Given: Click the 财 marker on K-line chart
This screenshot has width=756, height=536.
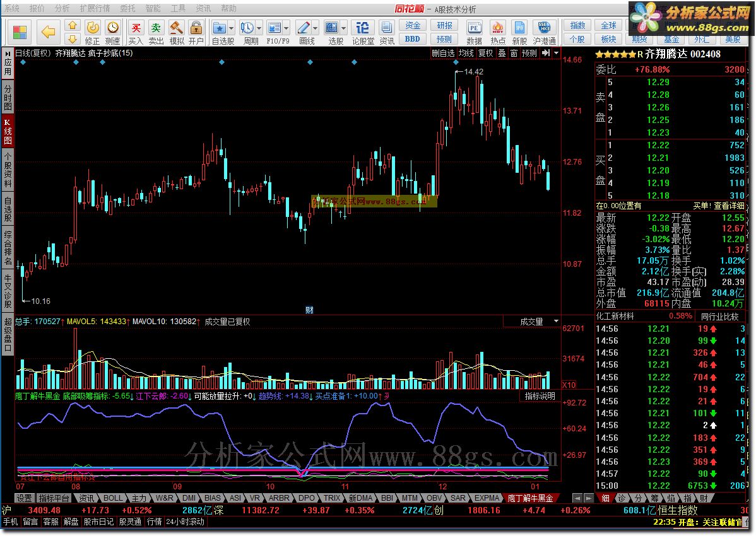Looking at the screenshot, I should coord(309,310).
